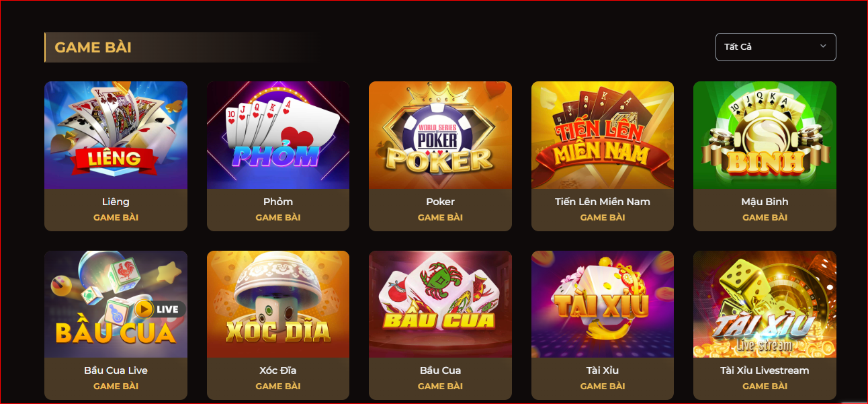The height and width of the screenshot is (404, 868).
Task: Launch the Tài Xỉu Live stream image
Action: coord(765,305)
